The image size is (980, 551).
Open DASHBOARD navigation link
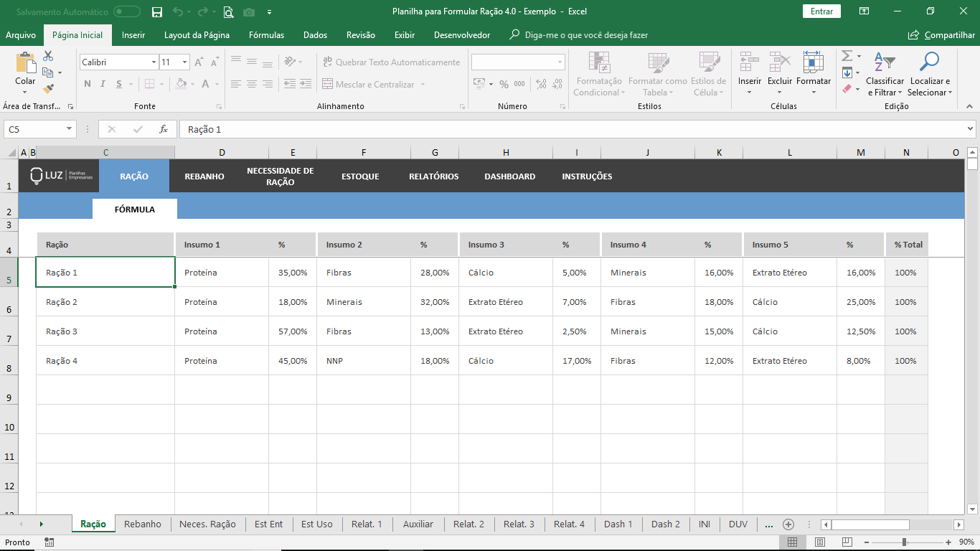(510, 176)
